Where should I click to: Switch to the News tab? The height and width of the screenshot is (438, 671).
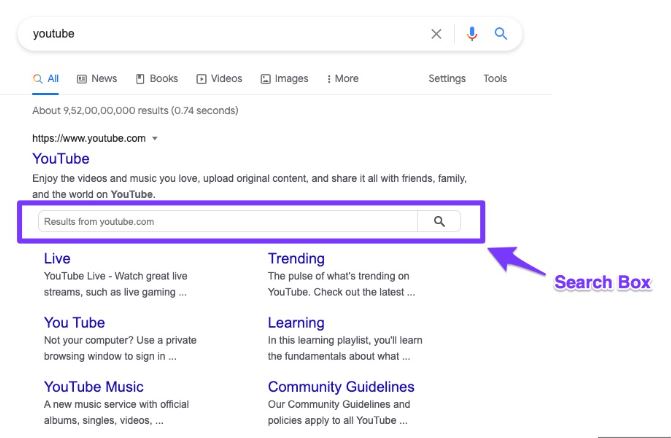97,79
